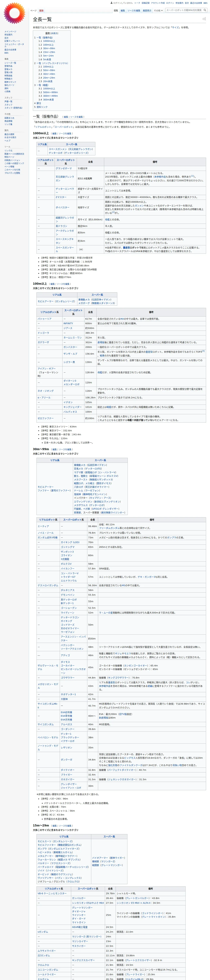Screen dimensions: 210x980
Task: Switch to the ページ tab
Action: coord(34,11)
